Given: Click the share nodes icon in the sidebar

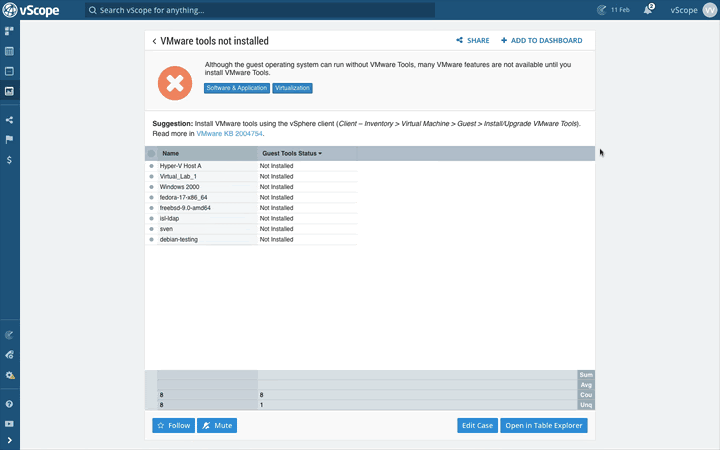Looking at the screenshot, I should click(x=9, y=120).
